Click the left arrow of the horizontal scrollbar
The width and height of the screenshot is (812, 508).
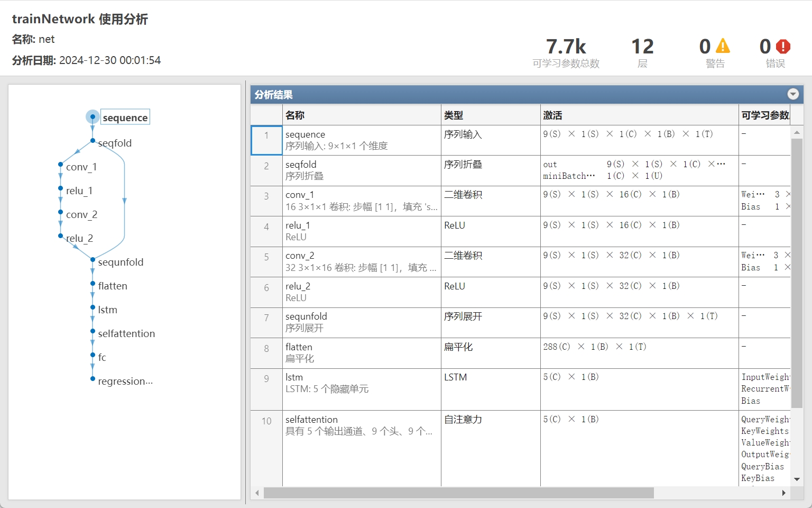pyautogui.click(x=257, y=493)
